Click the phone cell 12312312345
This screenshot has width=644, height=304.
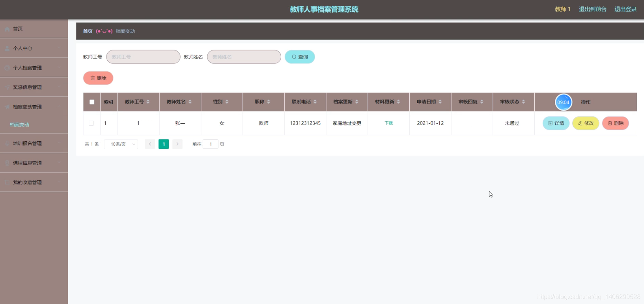pos(305,123)
